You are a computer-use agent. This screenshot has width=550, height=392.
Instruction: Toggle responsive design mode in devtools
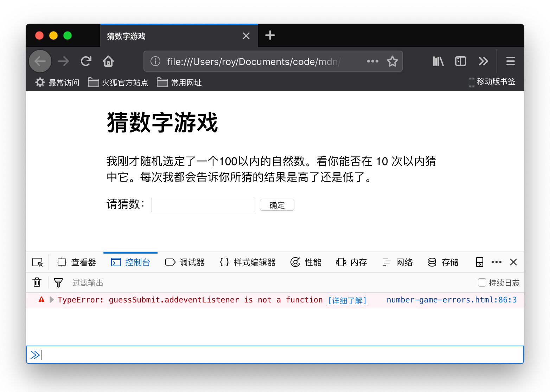(479, 262)
